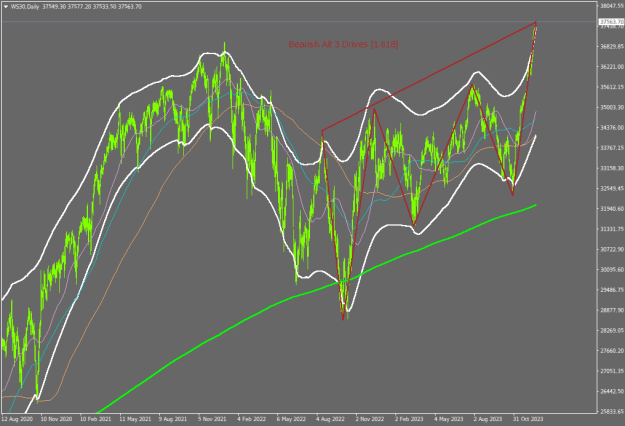This screenshot has height=426, width=625.
Task: Click the 33158.30 price axis label
Action: (612, 168)
